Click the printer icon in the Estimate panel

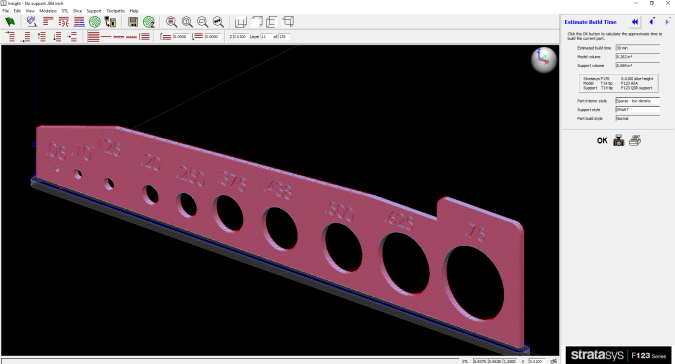pyautogui.click(x=635, y=141)
